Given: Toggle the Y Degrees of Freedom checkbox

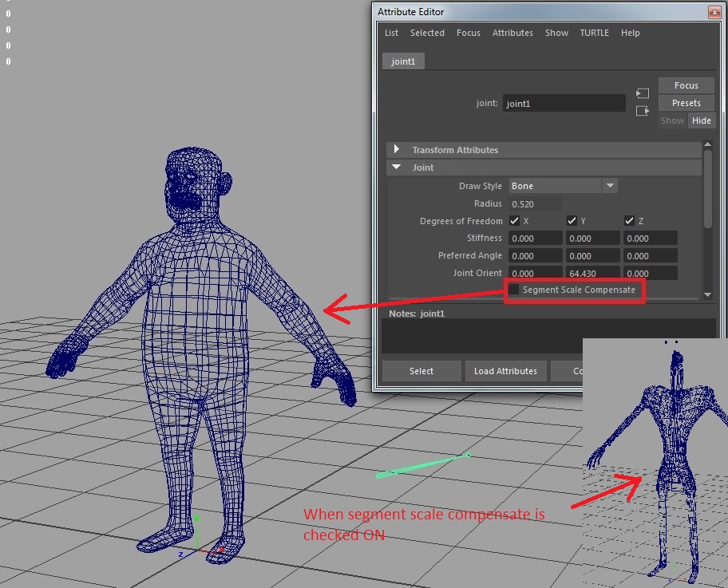Looking at the screenshot, I should [x=572, y=220].
